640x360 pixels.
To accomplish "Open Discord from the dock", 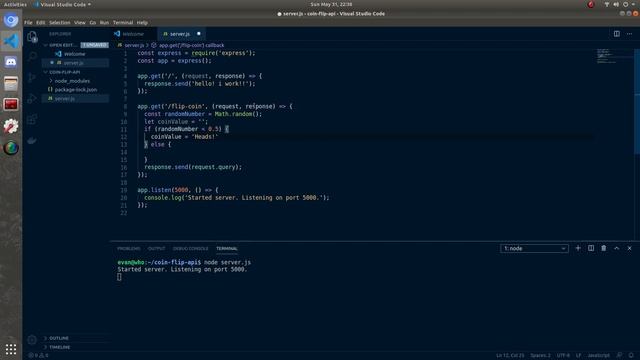I will 11,62.
